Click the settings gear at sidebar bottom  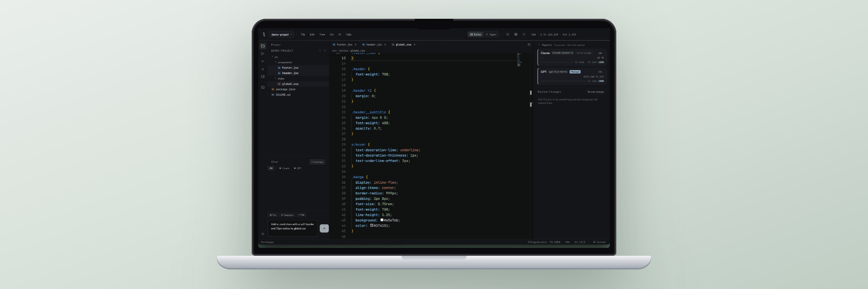[x=263, y=234]
